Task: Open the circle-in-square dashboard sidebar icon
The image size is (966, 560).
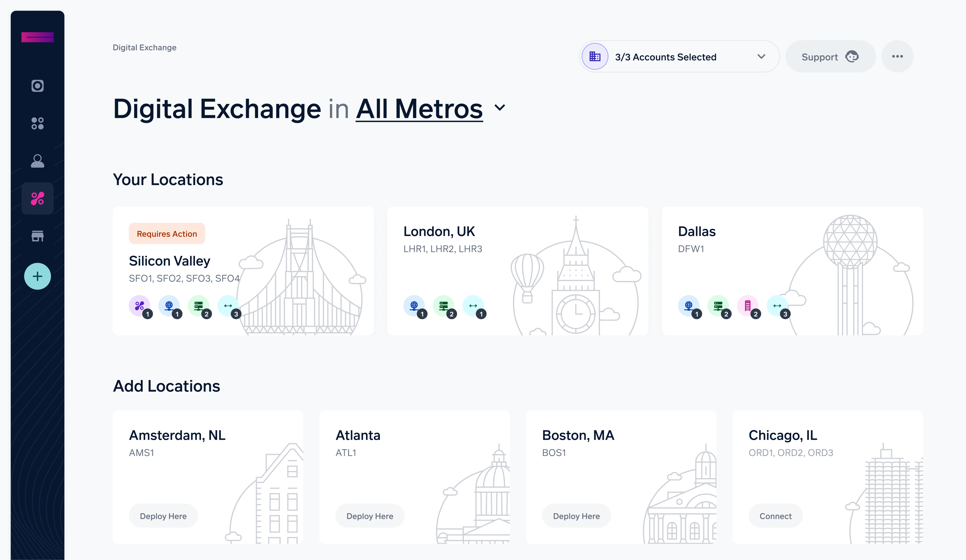Action: coord(37,85)
